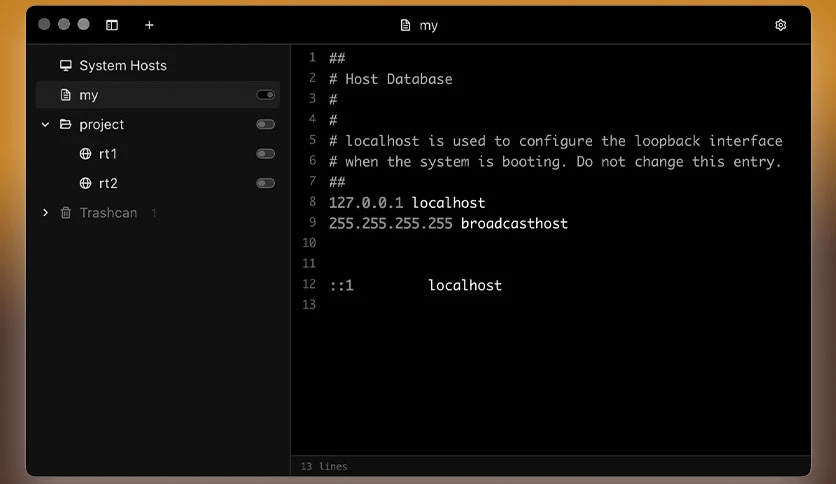Expand the Trashcan chevron
This screenshot has height=484, width=836.
click(x=45, y=213)
